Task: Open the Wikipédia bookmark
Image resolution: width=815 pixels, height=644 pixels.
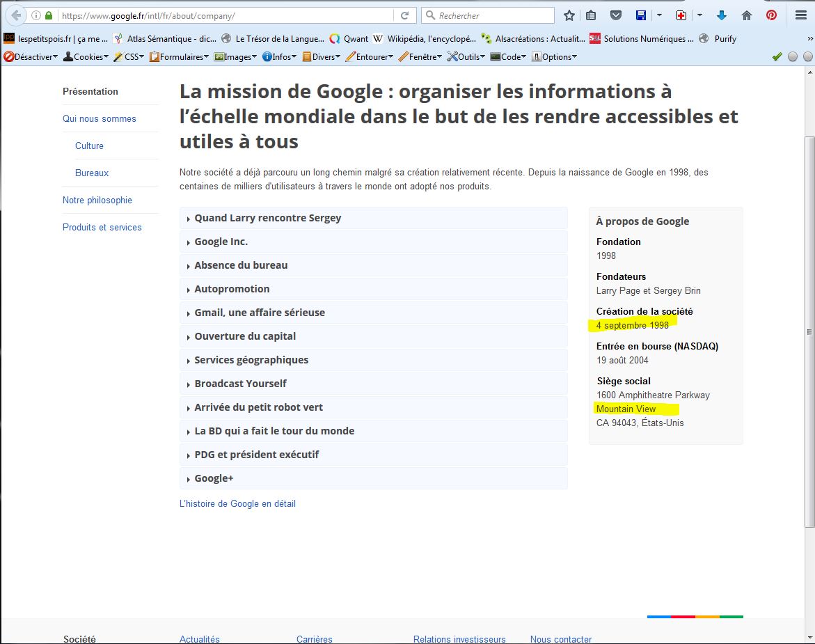Action: pos(425,39)
